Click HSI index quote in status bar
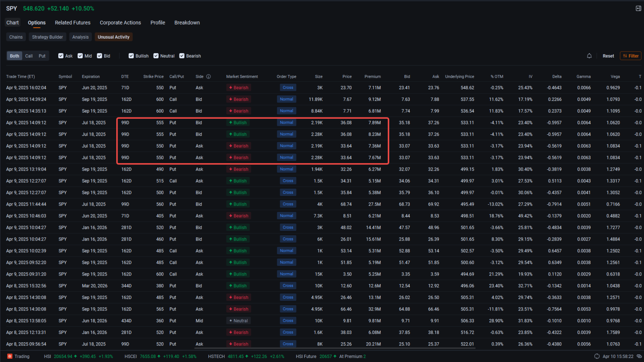 tap(78, 356)
